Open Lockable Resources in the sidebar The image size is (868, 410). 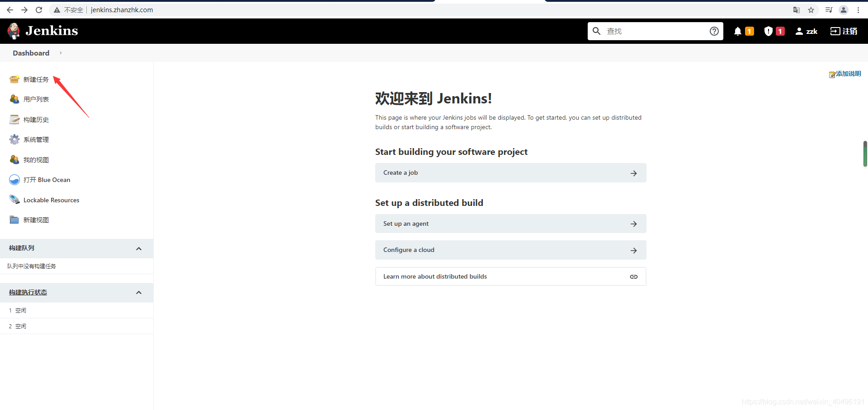pos(51,200)
